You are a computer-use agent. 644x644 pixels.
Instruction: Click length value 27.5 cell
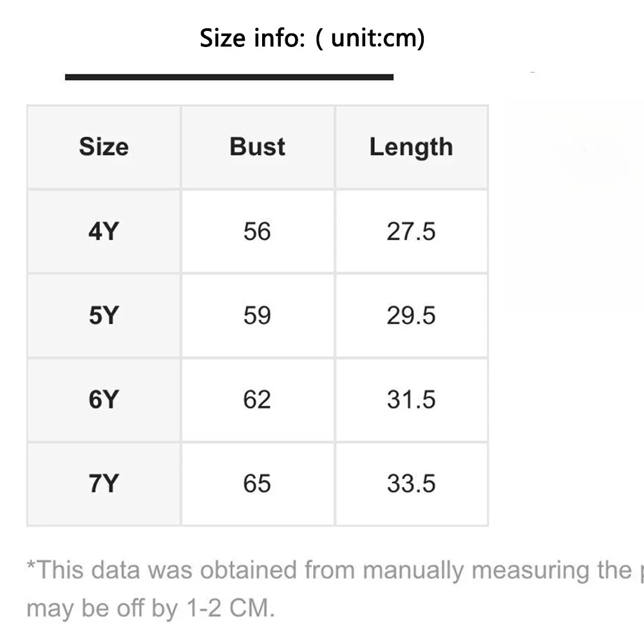tap(412, 231)
